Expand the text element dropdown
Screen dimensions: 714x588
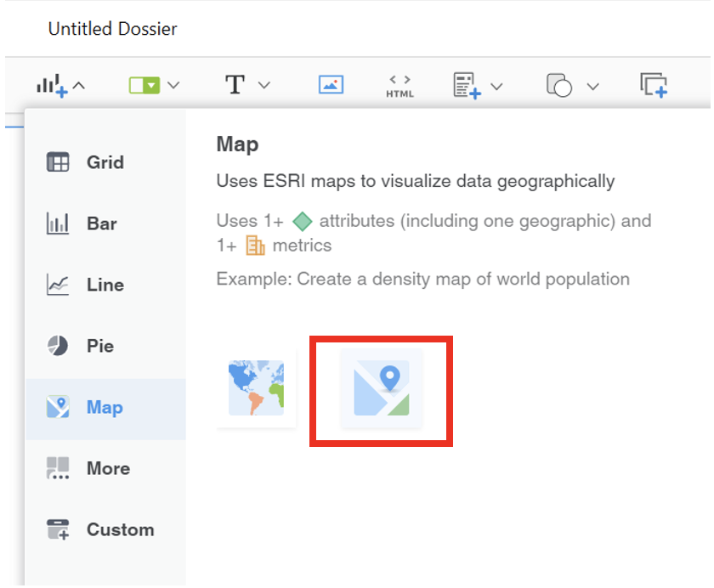[263, 85]
